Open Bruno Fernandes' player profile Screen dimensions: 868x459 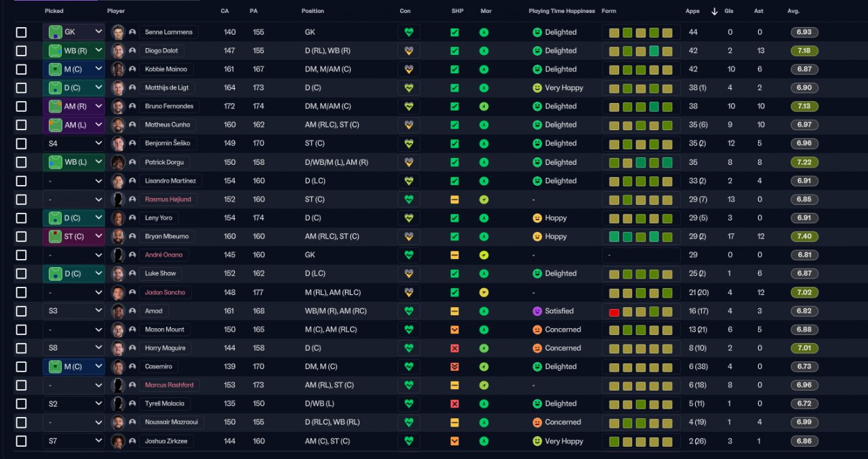(170, 106)
